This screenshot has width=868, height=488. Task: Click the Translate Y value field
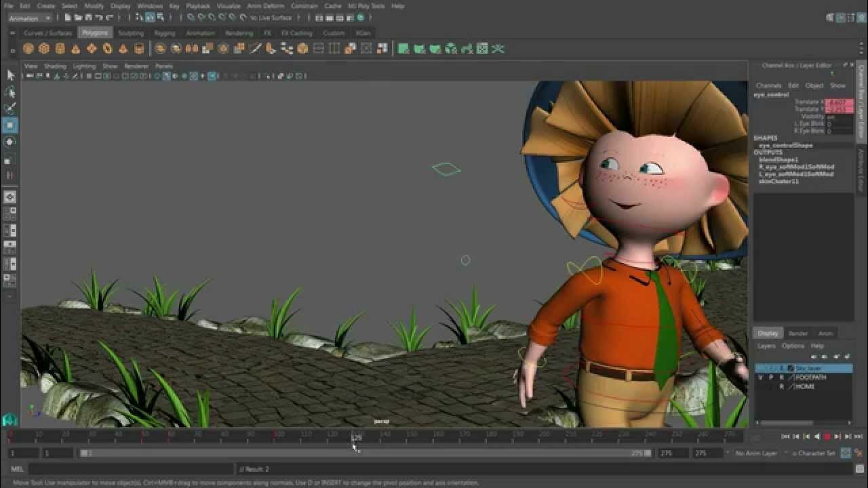[x=840, y=109]
